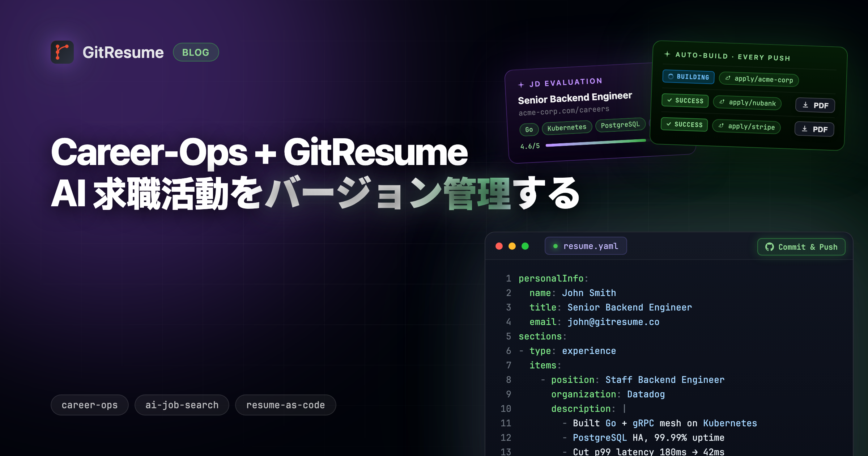This screenshot has height=456, width=868.
Task: Click checkmark icon in apply/stripe SUCCESS badge
Action: click(x=669, y=124)
